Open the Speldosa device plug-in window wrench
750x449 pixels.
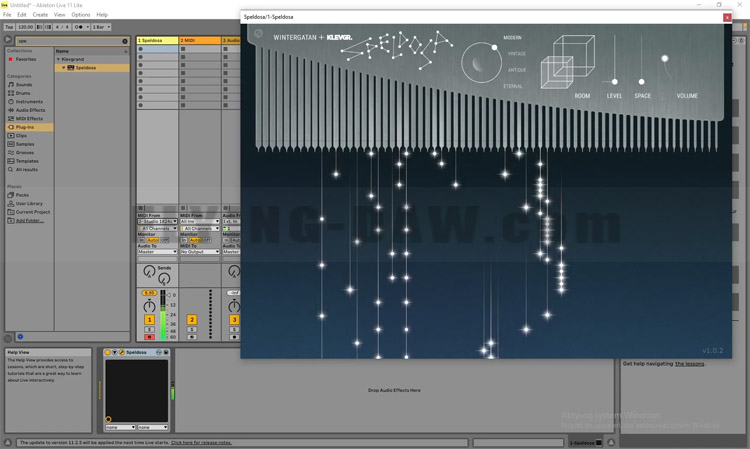pyautogui.click(x=122, y=352)
